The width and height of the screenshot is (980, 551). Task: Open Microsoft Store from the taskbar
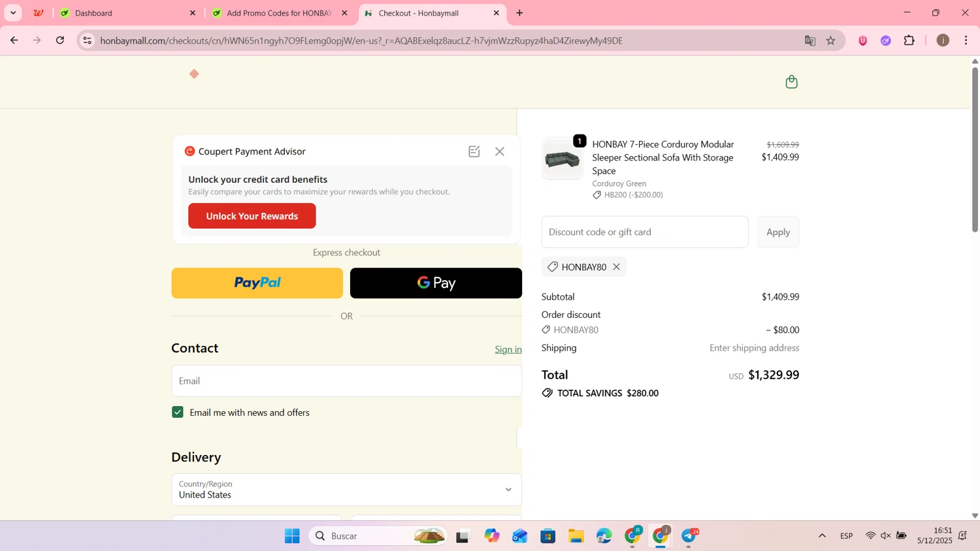point(547,536)
